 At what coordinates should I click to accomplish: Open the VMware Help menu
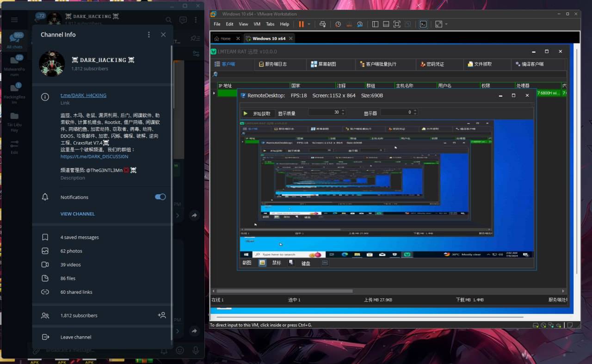click(284, 24)
